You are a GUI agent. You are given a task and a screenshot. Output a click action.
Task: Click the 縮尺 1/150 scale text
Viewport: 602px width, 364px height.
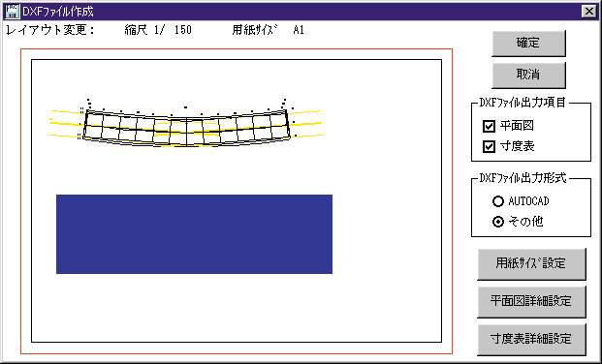[158, 30]
